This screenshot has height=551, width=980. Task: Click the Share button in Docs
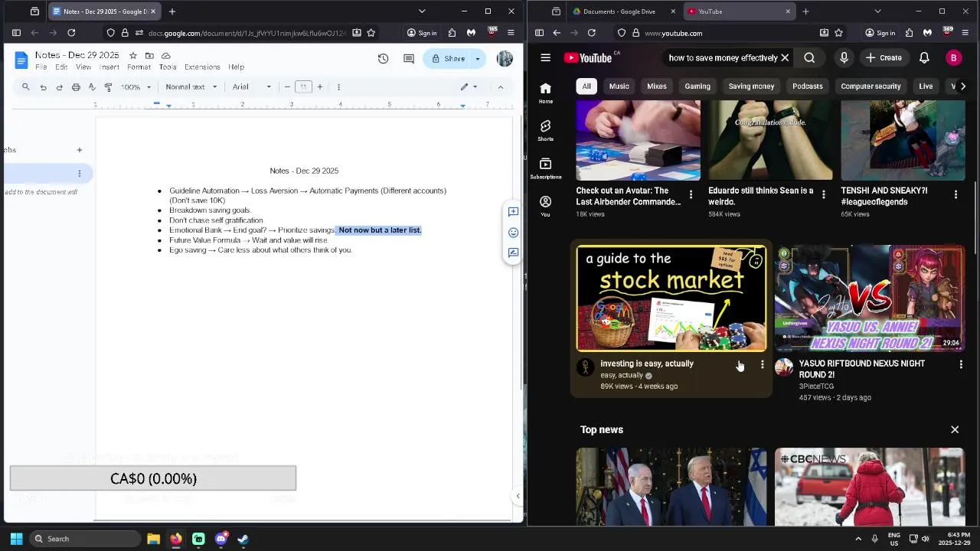pos(449,59)
